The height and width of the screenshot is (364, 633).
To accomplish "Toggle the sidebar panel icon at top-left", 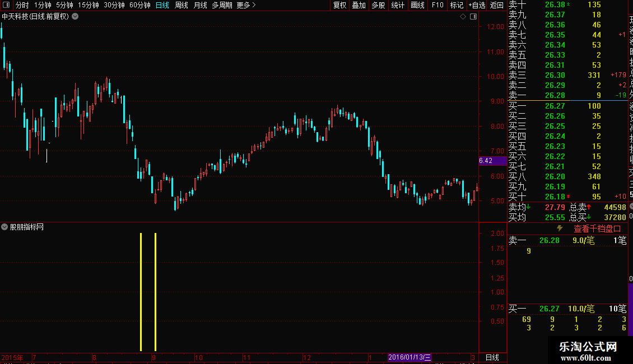I will [x=6, y=5].
